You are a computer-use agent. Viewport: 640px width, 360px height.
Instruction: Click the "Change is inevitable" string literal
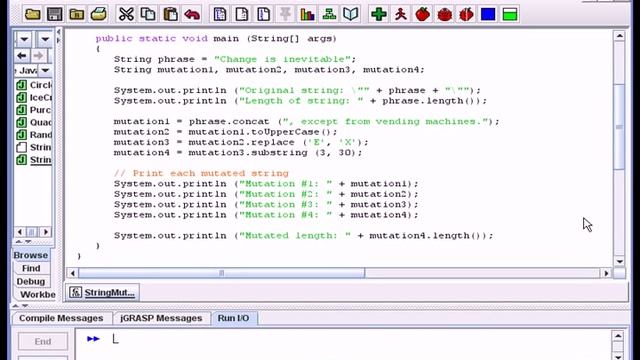tap(282, 59)
